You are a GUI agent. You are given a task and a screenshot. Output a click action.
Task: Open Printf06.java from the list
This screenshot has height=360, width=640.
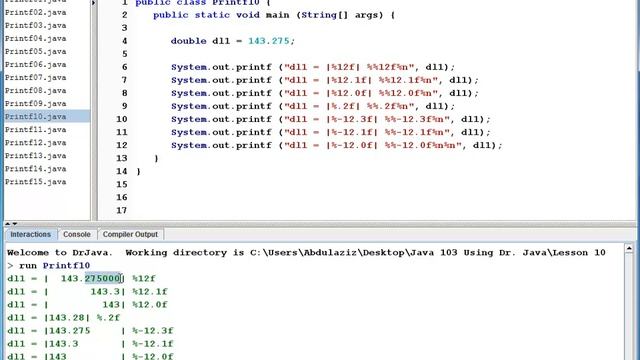[36, 64]
